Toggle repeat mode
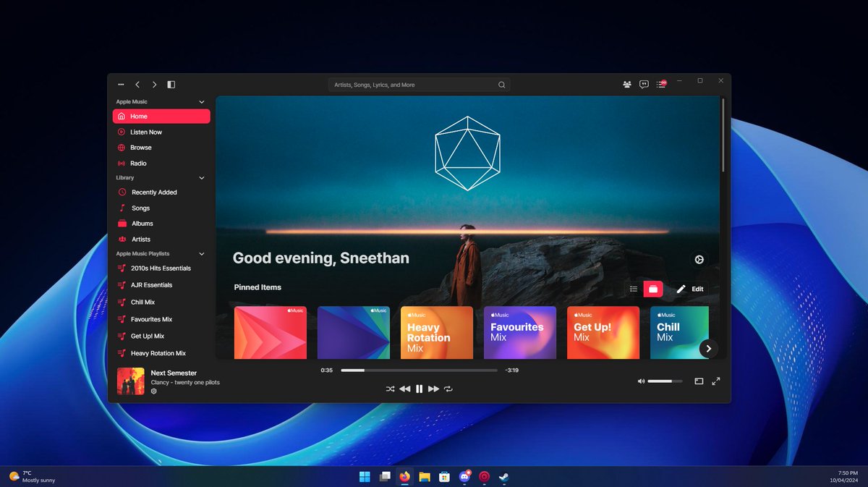This screenshot has height=487, width=868. pos(448,389)
